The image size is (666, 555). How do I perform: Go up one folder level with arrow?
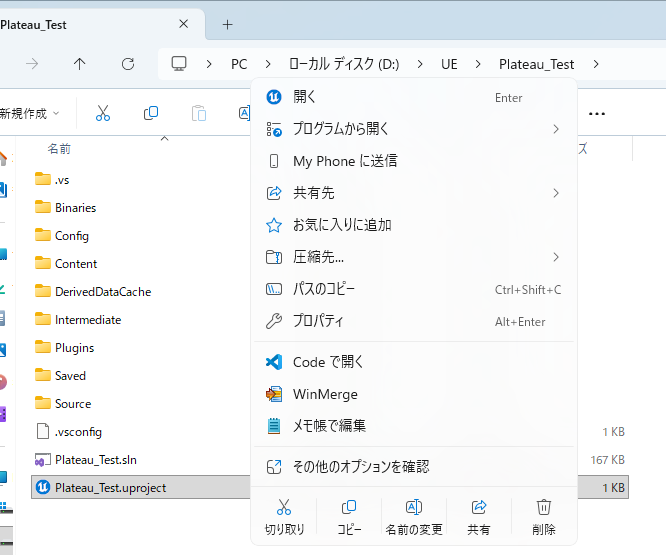point(80,64)
